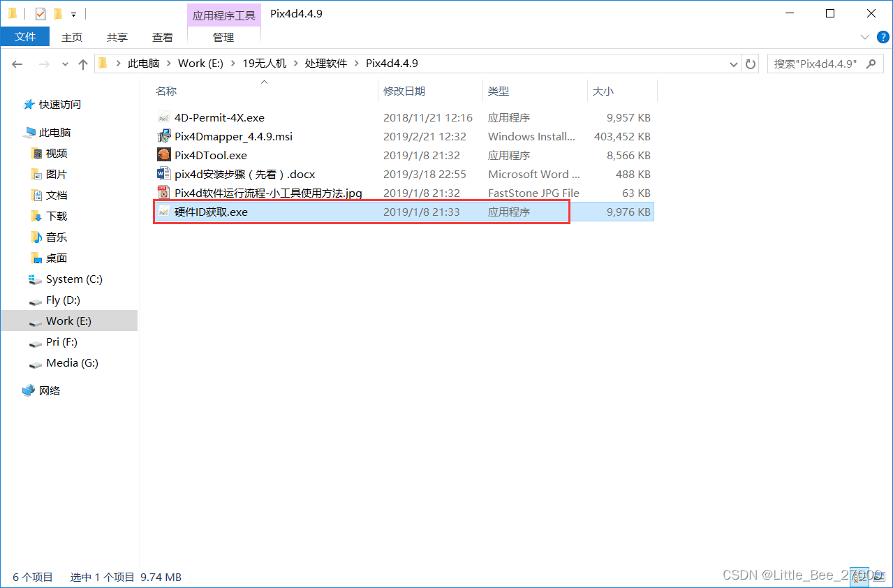Click the properties checkmark icon in title bar
Screen dimensions: 893x588
[x=40, y=14]
